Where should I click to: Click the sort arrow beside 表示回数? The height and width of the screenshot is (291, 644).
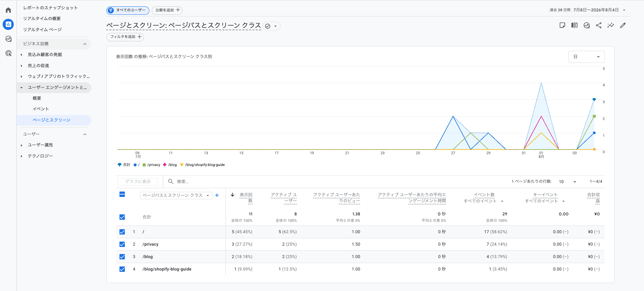(233, 195)
